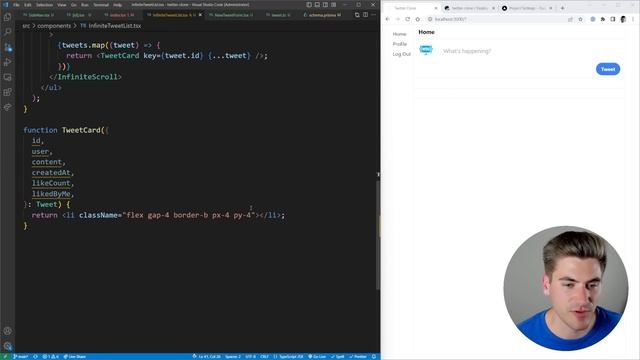The height and width of the screenshot is (360, 640).
Task: Open the Accounts menu in activity bar
Action: pyautogui.click(x=7, y=331)
